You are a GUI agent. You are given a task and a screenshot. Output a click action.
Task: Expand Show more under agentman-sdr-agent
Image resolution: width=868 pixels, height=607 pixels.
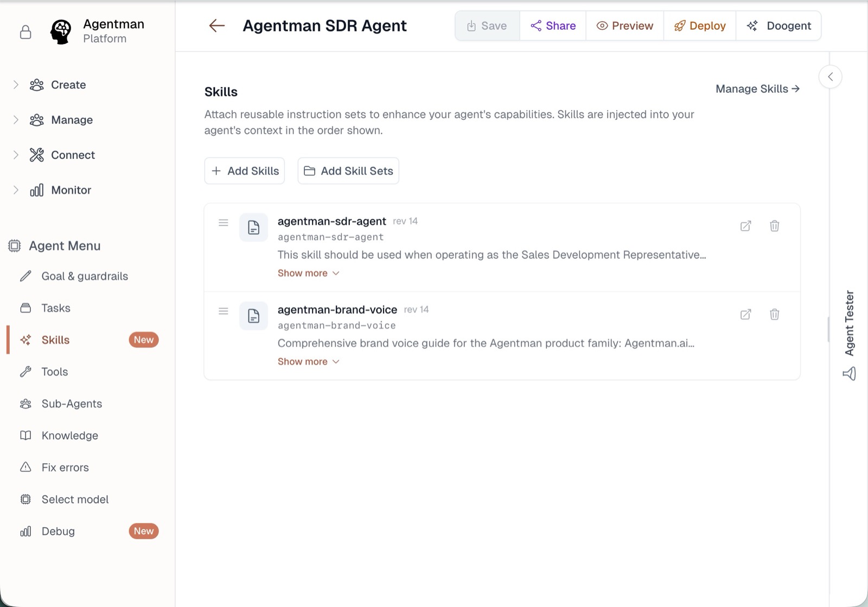point(308,273)
